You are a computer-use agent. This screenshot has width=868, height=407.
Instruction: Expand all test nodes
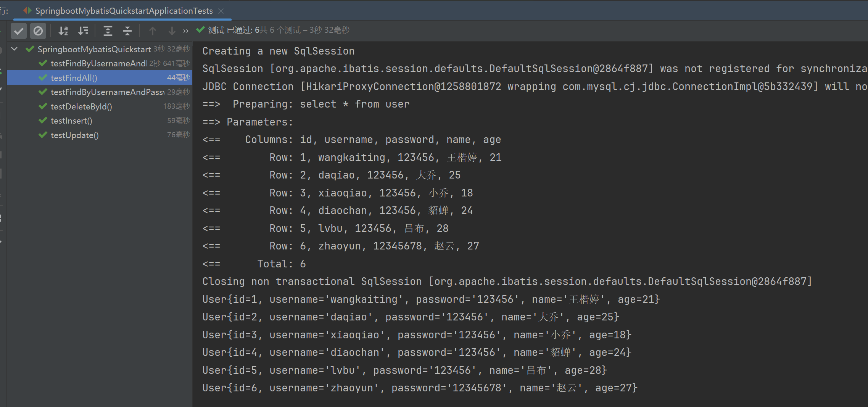click(x=108, y=31)
